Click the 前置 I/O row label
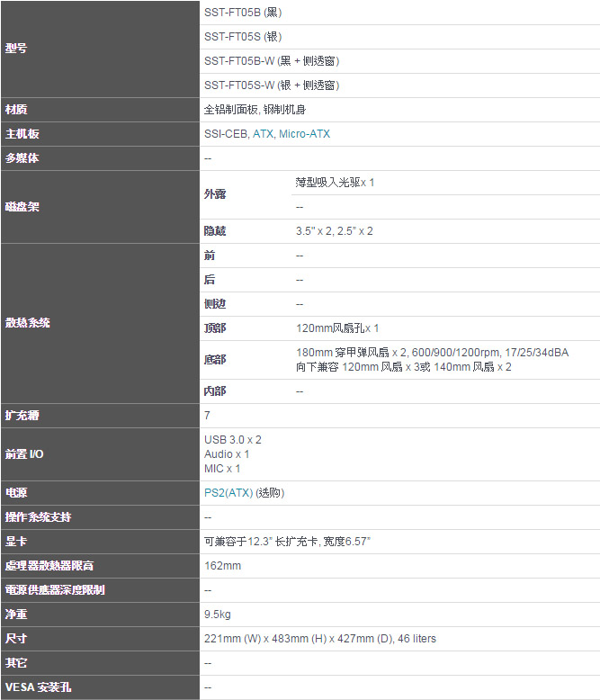Image resolution: width=600 pixels, height=700 pixels. (24, 454)
